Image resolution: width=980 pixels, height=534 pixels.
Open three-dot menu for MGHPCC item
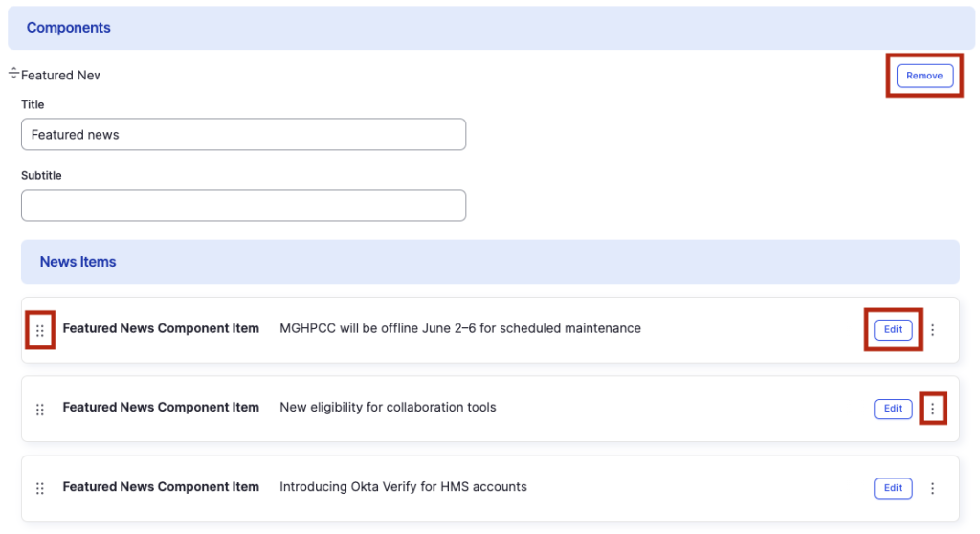coord(933,330)
